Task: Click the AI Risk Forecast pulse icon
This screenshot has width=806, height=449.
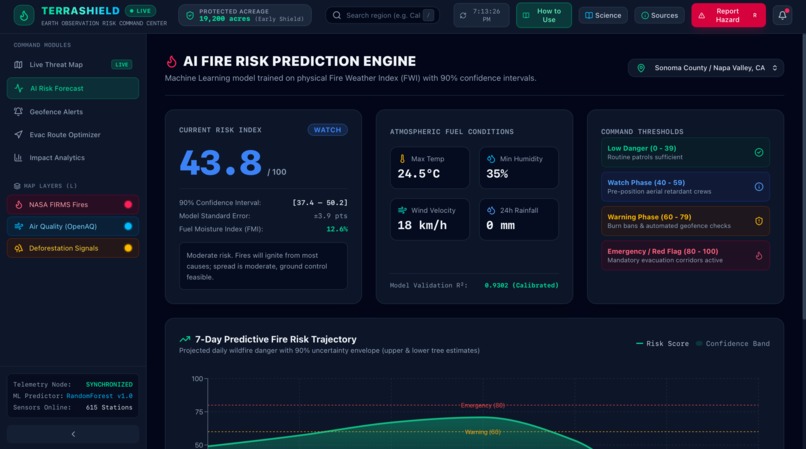Action: (19, 88)
